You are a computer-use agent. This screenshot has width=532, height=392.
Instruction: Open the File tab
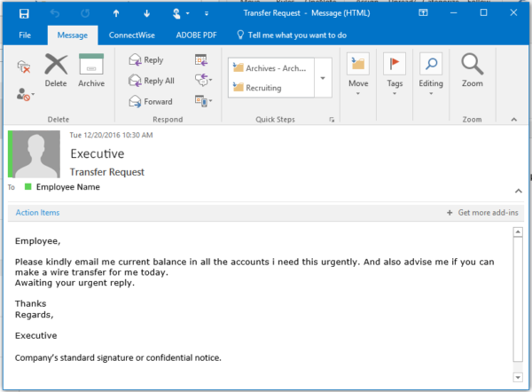click(25, 35)
